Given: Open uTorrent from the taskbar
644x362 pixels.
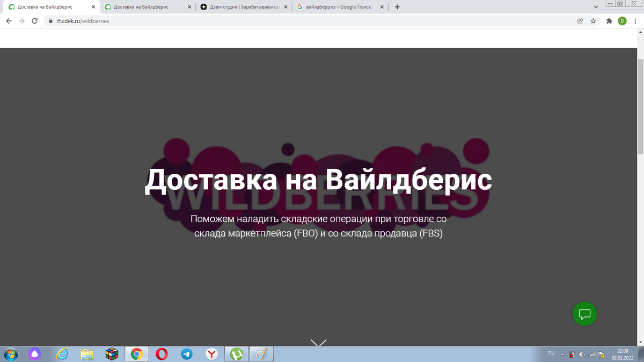Looking at the screenshot, I should pos(237,354).
